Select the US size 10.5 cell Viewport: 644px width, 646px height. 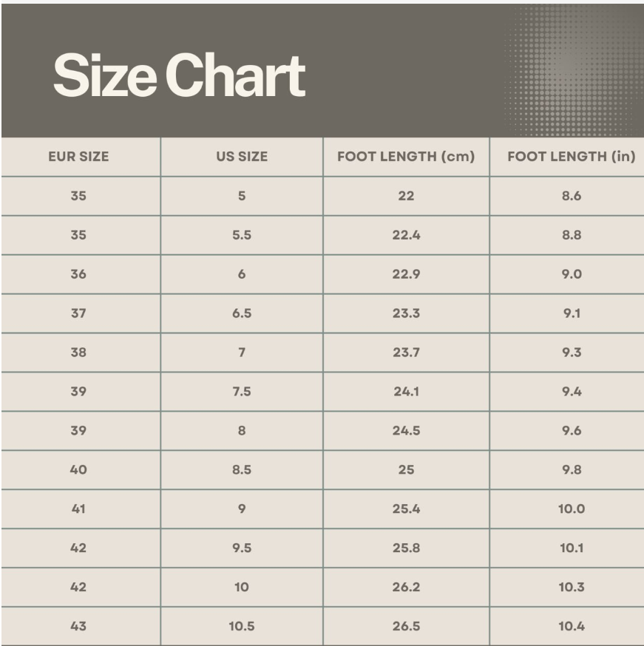coord(242,627)
